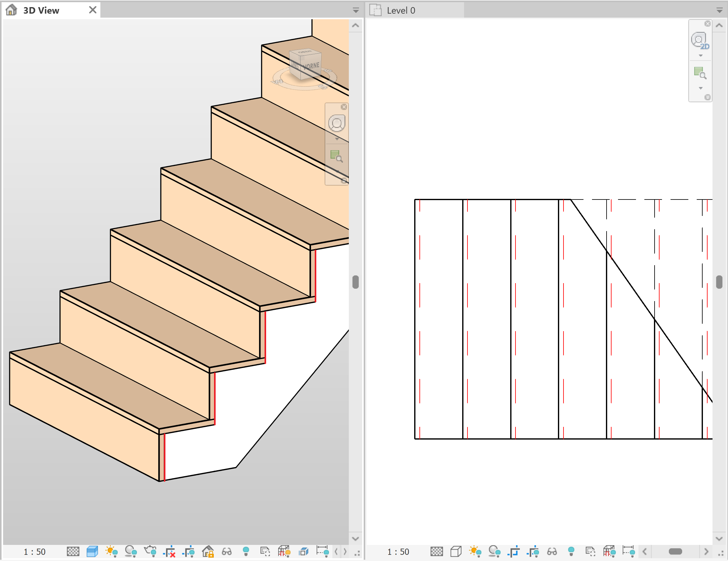Click the 1:50 scale button in 3D View

(x=34, y=552)
